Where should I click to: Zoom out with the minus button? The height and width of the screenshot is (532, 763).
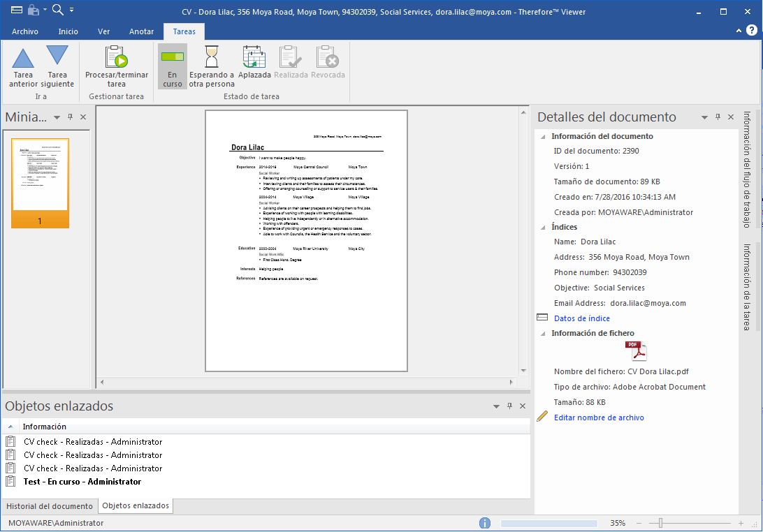[639, 523]
